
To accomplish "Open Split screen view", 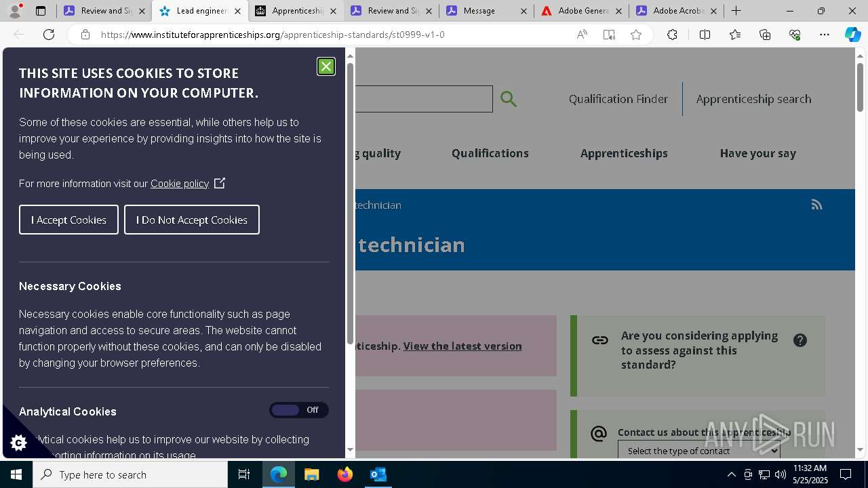I will [705, 35].
